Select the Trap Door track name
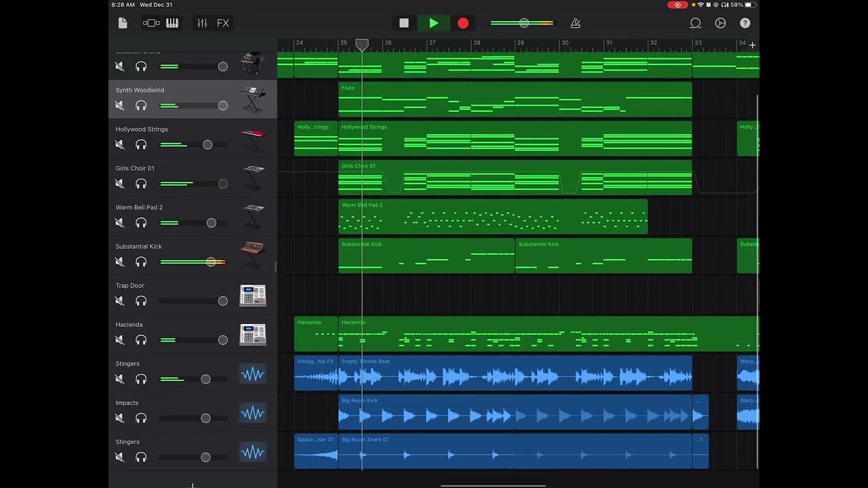This screenshot has width=868, height=488. click(130, 285)
